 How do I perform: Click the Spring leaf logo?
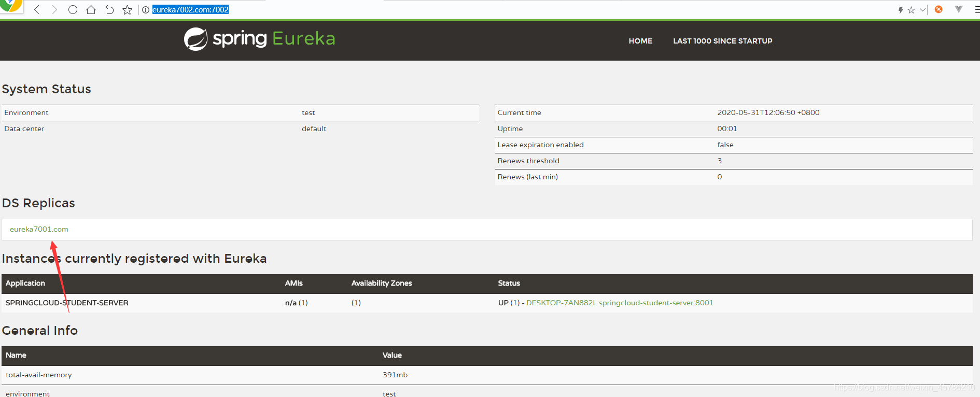pyautogui.click(x=196, y=39)
